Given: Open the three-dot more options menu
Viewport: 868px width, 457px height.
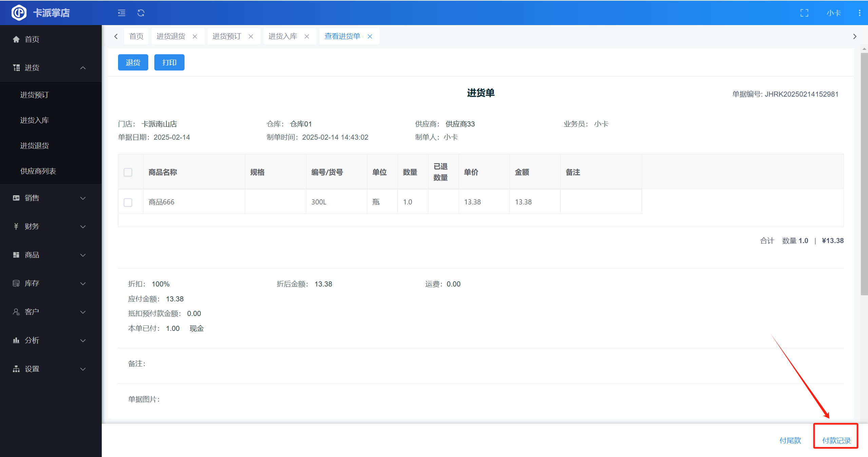Looking at the screenshot, I should point(859,13).
